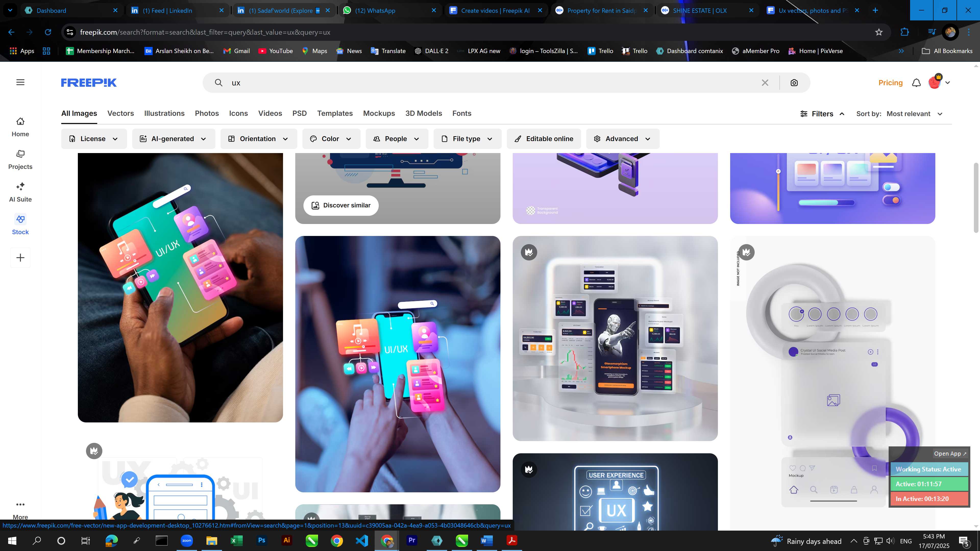
Task: Switch to the Mockups tab
Action: [379, 113]
